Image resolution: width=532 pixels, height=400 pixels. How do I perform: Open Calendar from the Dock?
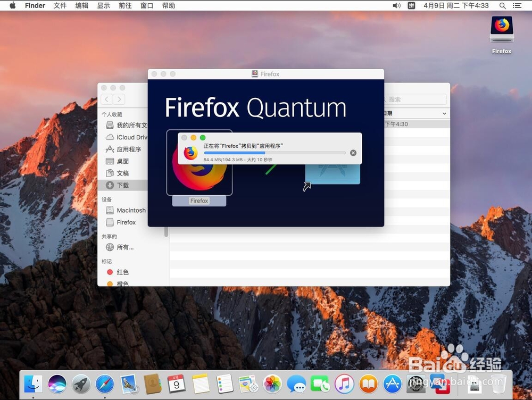click(177, 384)
